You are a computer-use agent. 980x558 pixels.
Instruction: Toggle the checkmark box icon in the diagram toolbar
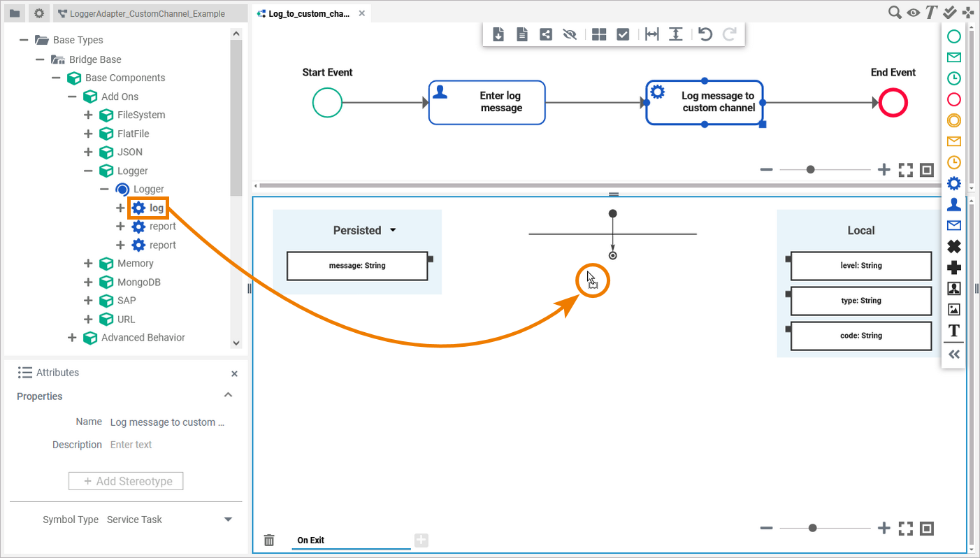click(x=623, y=34)
